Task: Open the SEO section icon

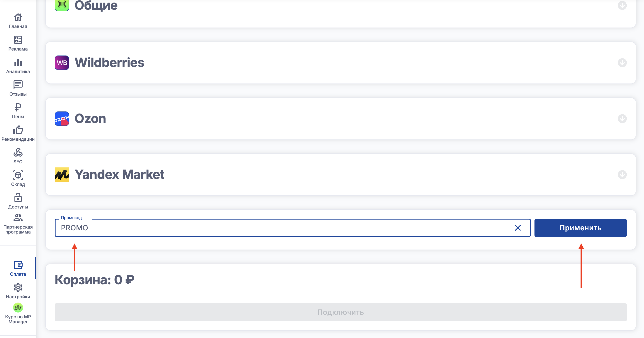Action: tap(18, 153)
